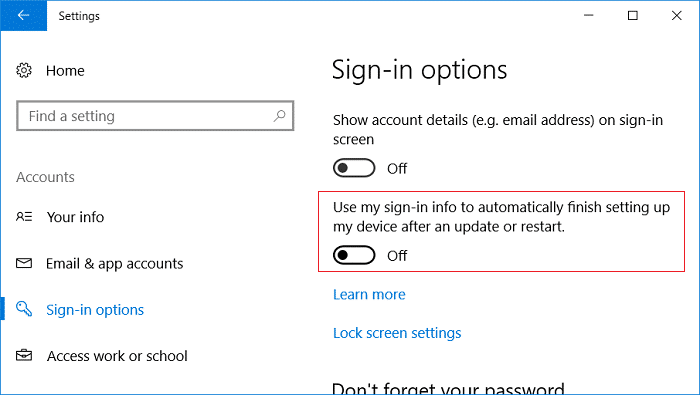
Task: Close the Settings window
Action: pos(677,16)
